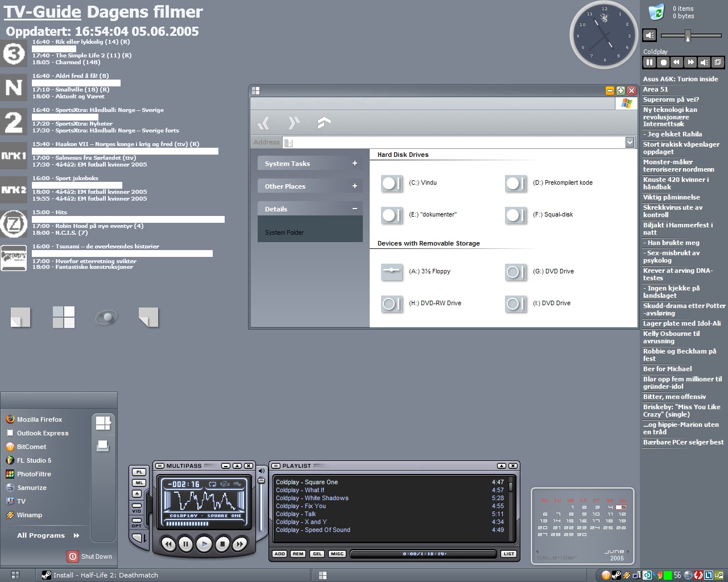Image resolution: width=728 pixels, height=582 pixels.
Task: Toggle Winamp playlist with PL button
Action: [x=139, y=472]
